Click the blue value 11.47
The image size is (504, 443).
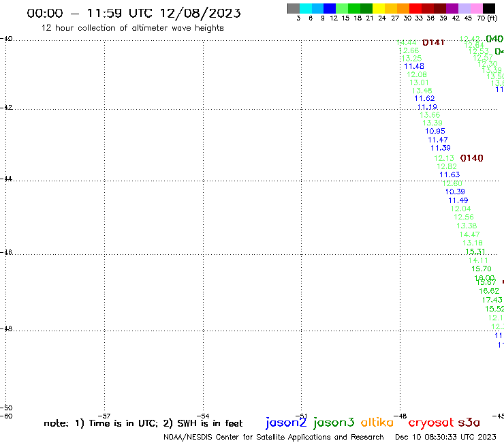(x=438, y=140)
